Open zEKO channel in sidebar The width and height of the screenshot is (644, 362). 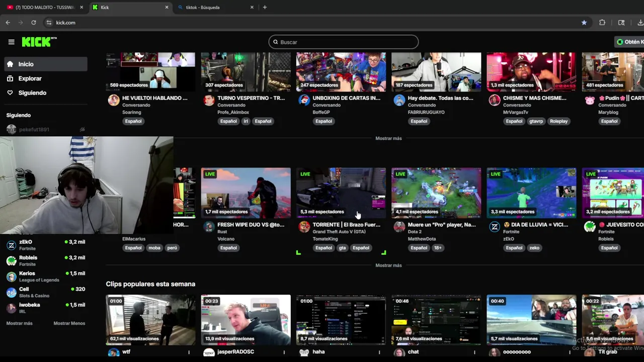pos(46,245)
